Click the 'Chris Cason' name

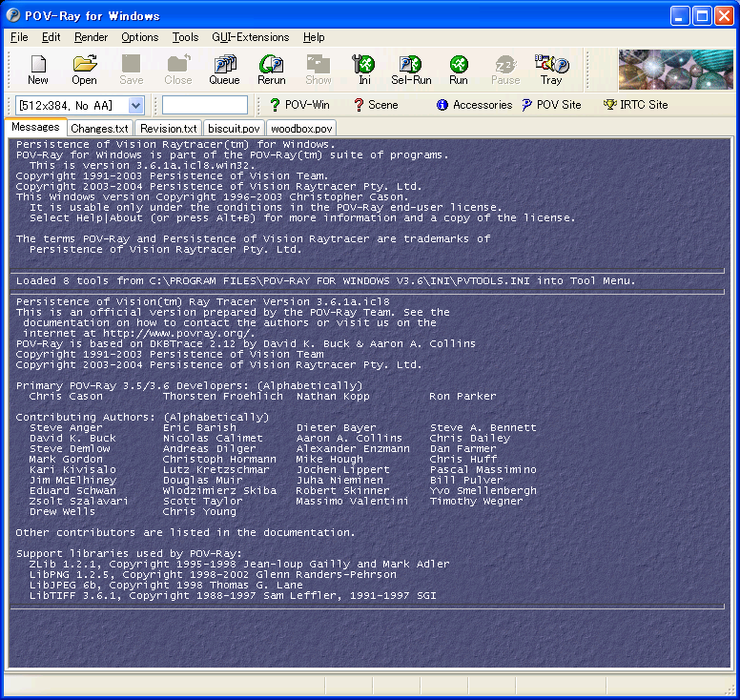tap(66, 397)
